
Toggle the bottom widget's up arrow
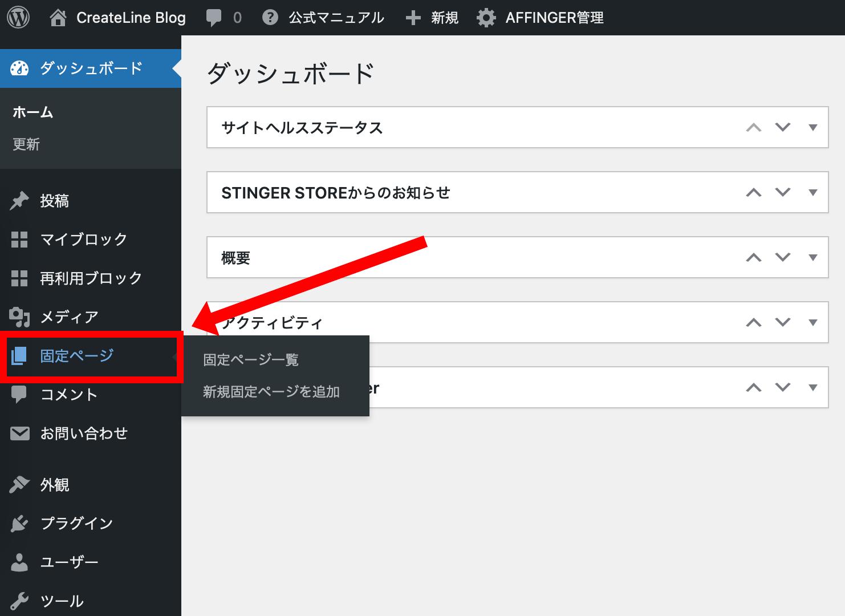(754, 387)
